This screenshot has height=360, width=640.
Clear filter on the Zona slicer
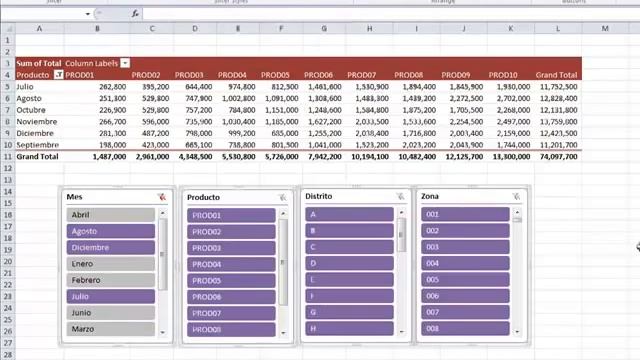[x=516, y=197]
